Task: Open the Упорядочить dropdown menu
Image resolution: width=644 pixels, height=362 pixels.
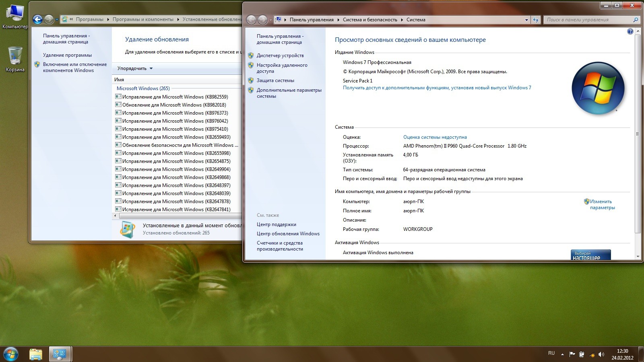Action: 135,68
